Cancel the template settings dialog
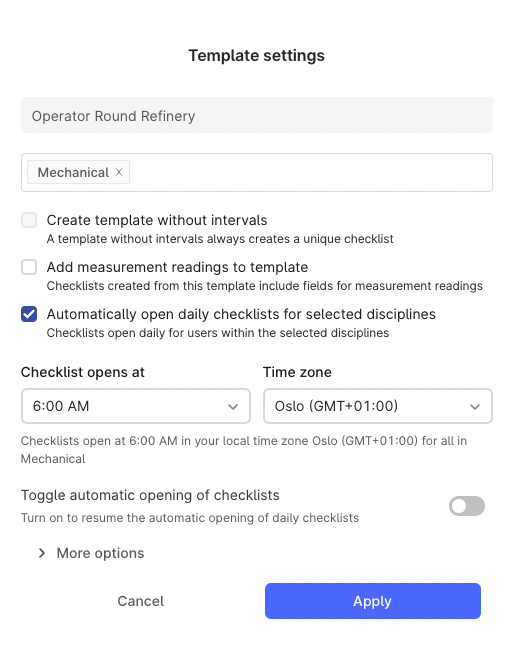Image resolution: width=515 pixels, height=650 pixels. click(141, 601)
